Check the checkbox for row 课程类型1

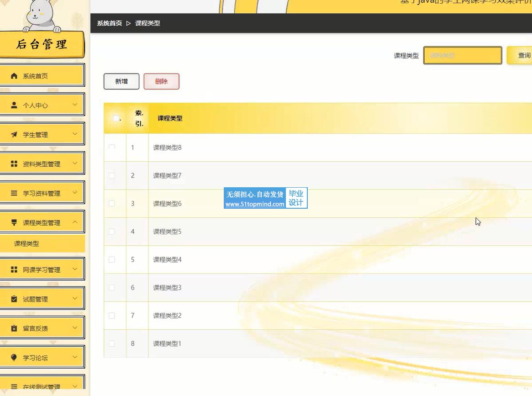click(111, 343)
